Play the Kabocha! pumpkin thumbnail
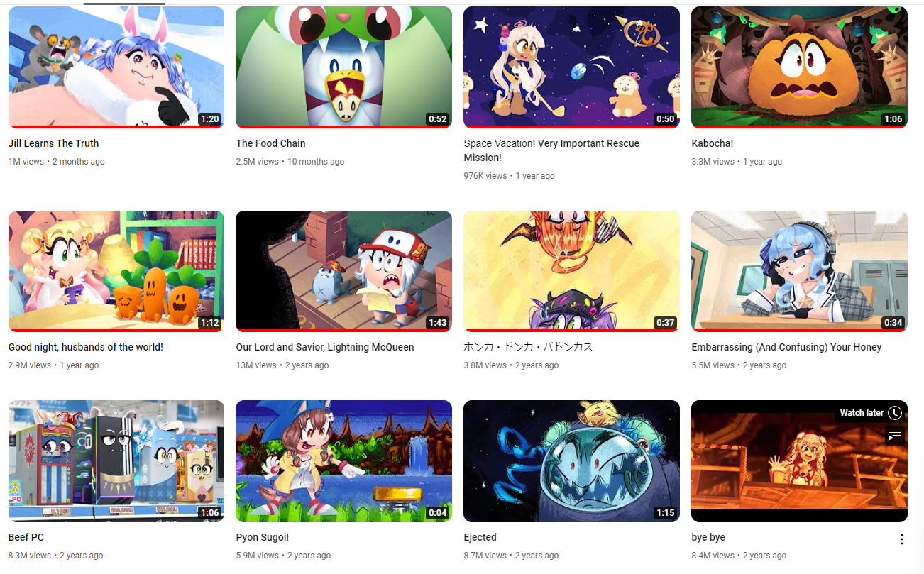 799,67
